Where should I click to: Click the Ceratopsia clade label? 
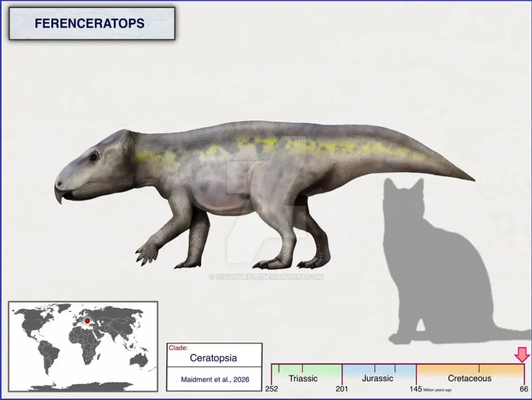[214, 358]
